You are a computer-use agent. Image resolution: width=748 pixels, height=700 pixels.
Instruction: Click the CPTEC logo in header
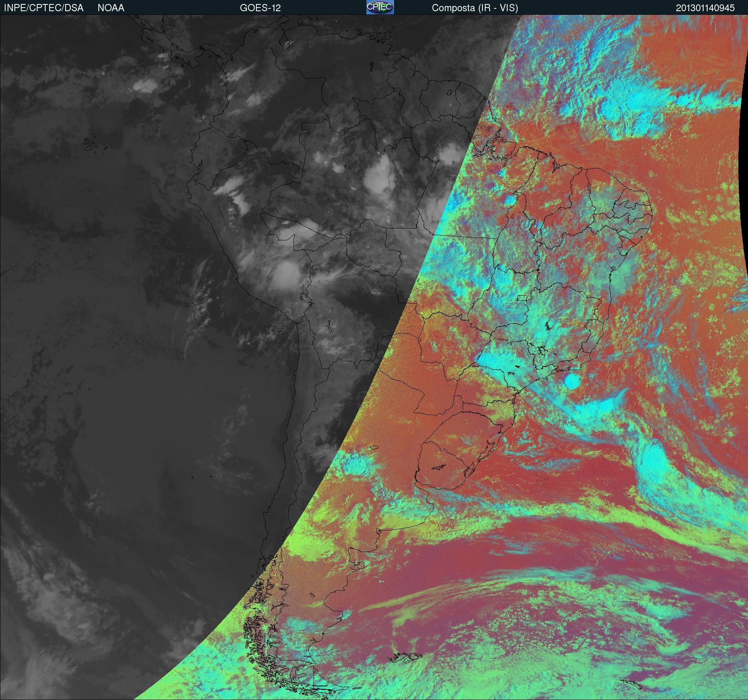[x=380, y=7]
